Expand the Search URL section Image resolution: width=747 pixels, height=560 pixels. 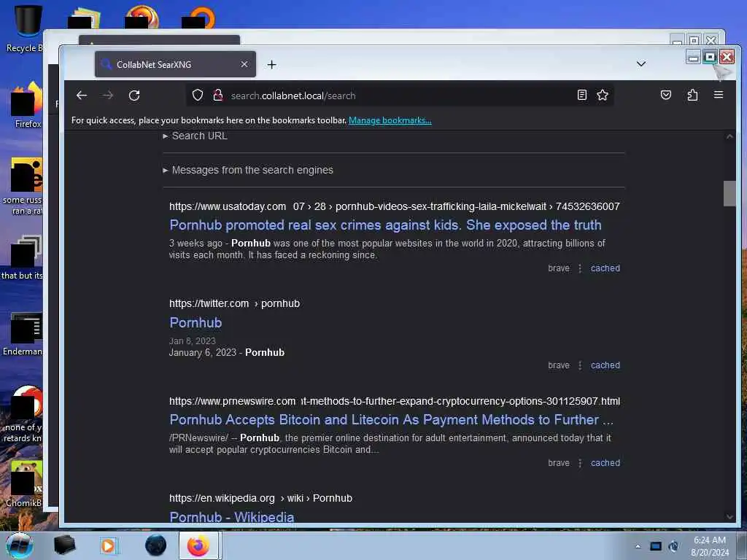tap(196, 136)
